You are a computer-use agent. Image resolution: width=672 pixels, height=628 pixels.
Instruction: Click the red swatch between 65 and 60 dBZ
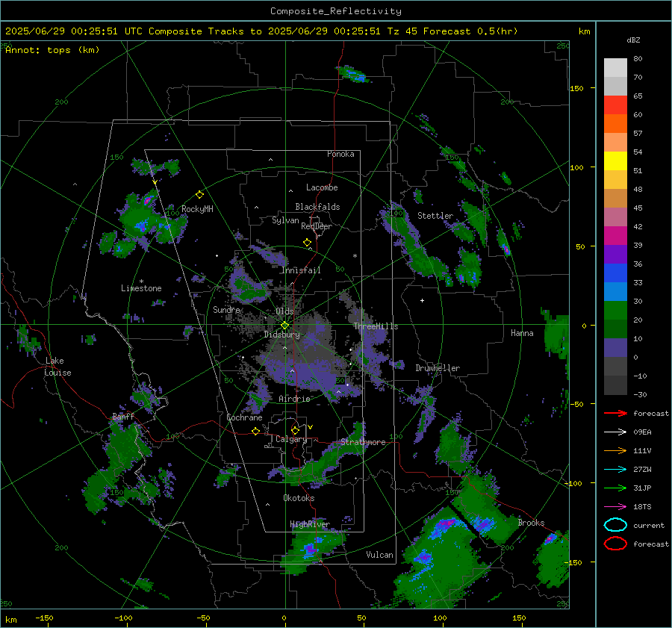pos(615,105)
